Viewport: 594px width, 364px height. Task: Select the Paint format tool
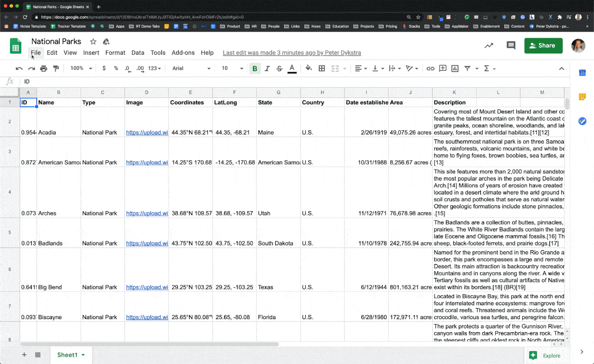pos(55,68)
